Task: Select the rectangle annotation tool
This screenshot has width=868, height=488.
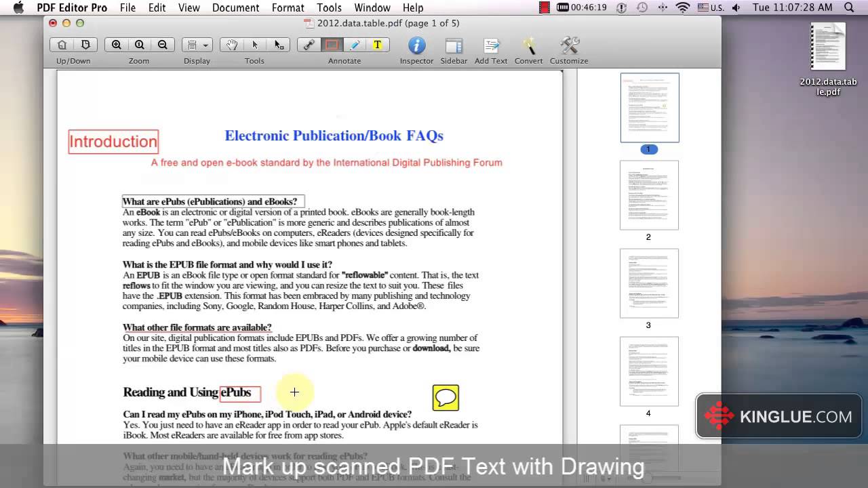Action: coord(332,45)
